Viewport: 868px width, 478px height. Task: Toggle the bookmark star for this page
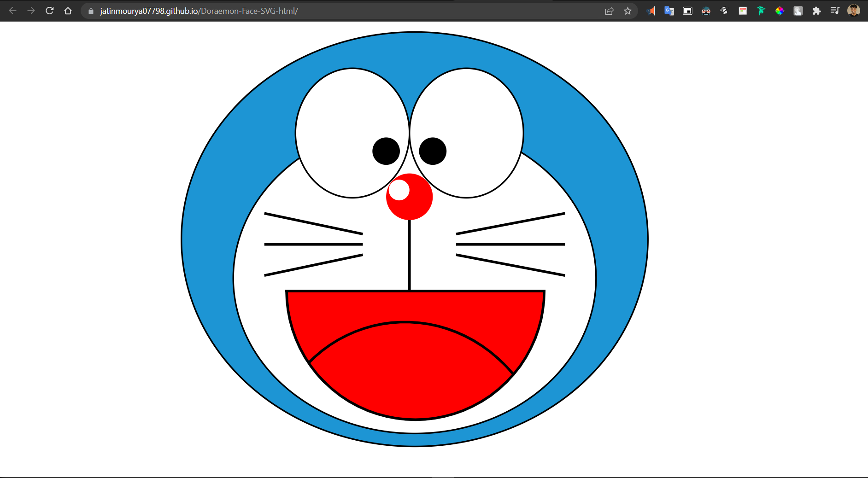click(x=628, y=11)
